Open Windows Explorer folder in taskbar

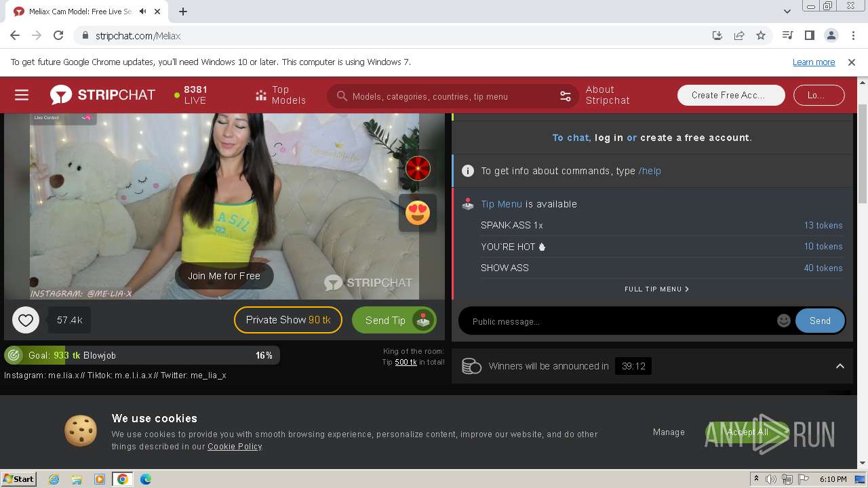click(77, 479)
